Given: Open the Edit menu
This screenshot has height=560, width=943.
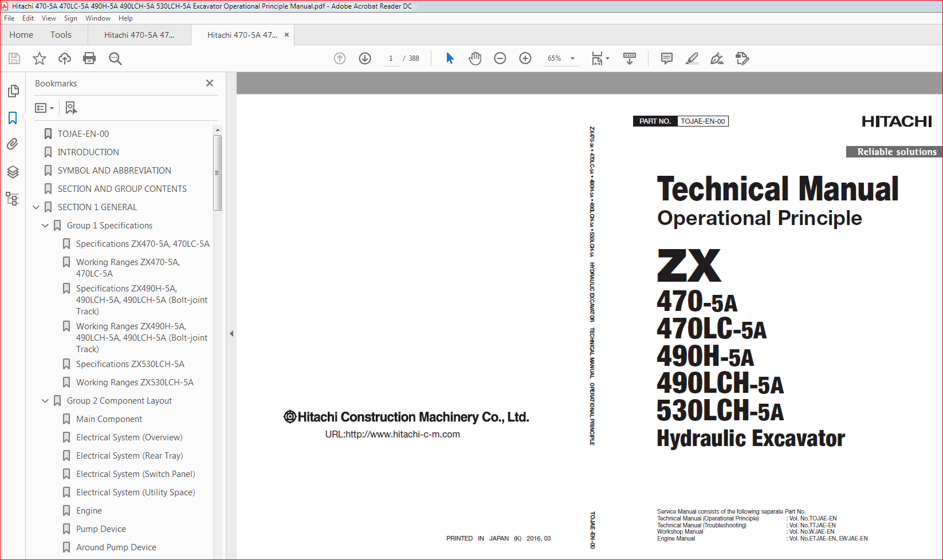Looking at the screenshot, I should click(x=28, y=18).
